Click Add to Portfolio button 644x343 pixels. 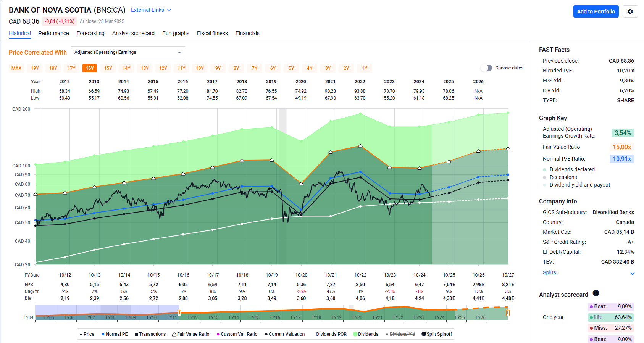(x=596, y=11)
